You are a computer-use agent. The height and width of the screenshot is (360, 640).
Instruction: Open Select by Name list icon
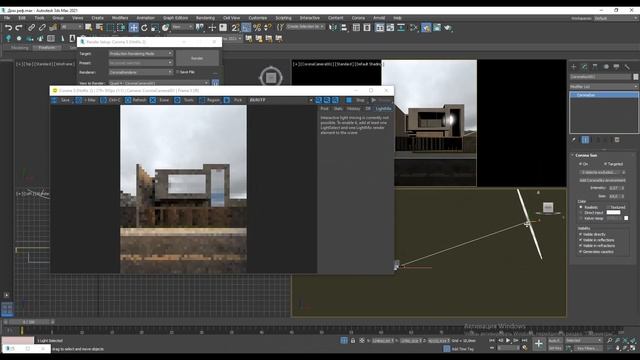(99, 27)
